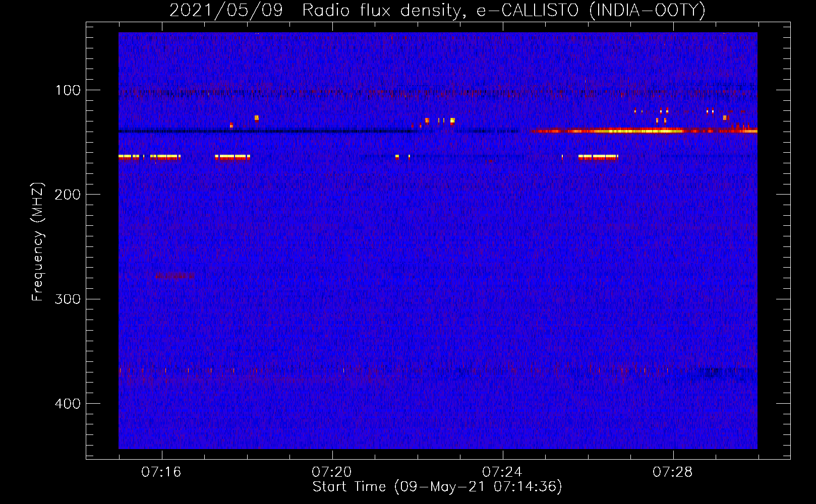Image resolution: width=816 pixels, height=504 pixels.
Task: Click the small orange spot near 07:18
Action: click(257, 118)
